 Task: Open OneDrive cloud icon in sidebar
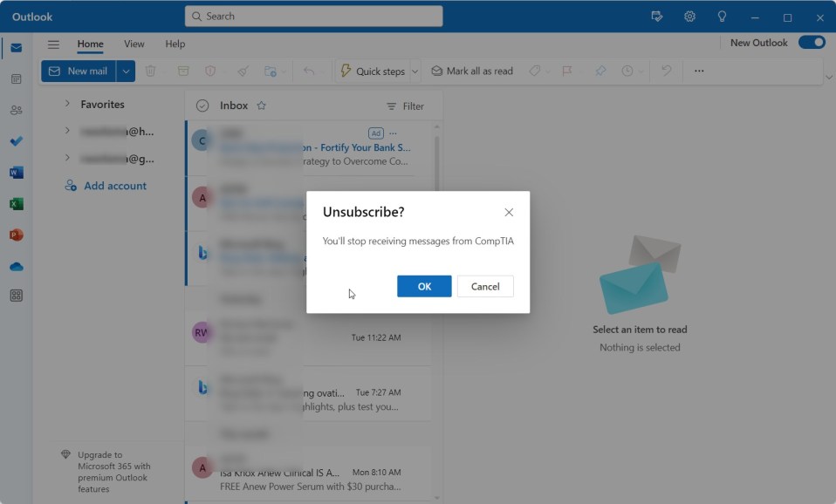click(x=16, y=266)
